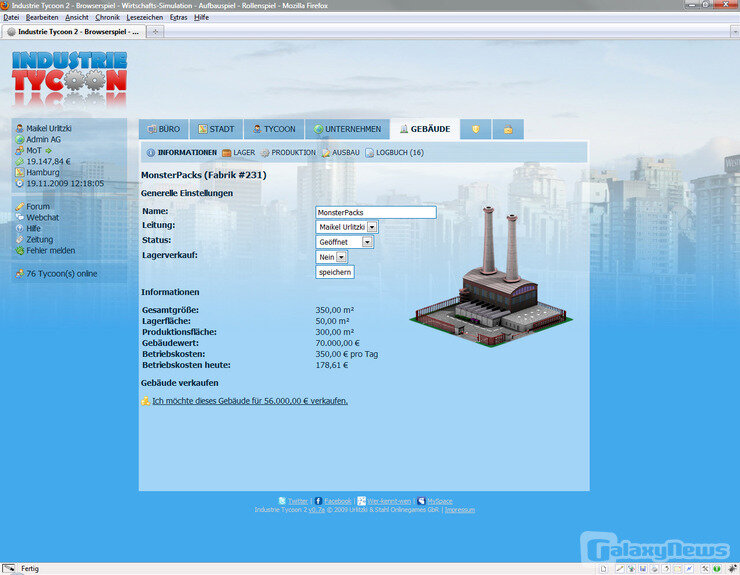This screenshot has height=575, width=740.
Task: Click the bug icon in the status bar
Action: tap(732, 569)
